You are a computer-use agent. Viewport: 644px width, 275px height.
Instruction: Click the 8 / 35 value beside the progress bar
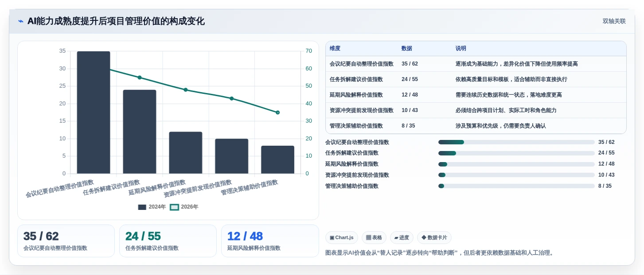tap(605, 186)
